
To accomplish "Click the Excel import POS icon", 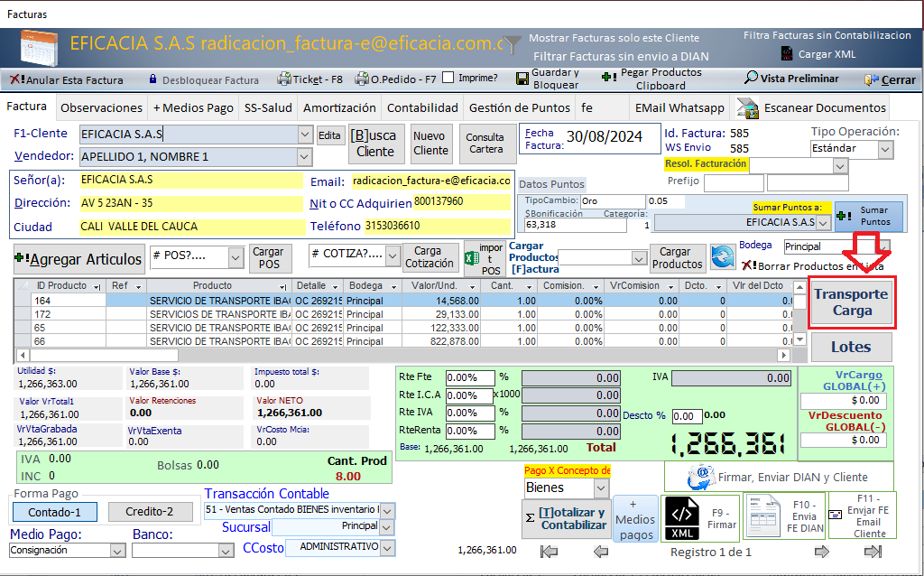I will tap(471, 259).
